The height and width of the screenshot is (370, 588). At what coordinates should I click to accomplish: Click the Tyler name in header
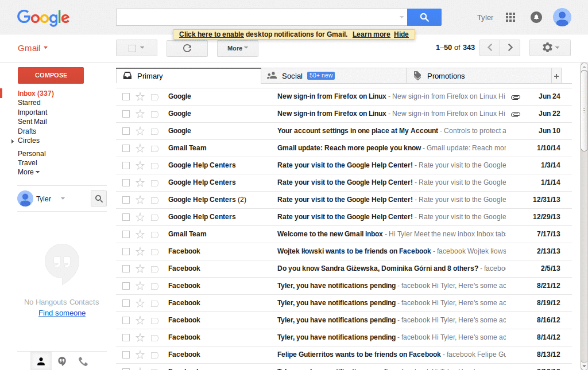485,18
